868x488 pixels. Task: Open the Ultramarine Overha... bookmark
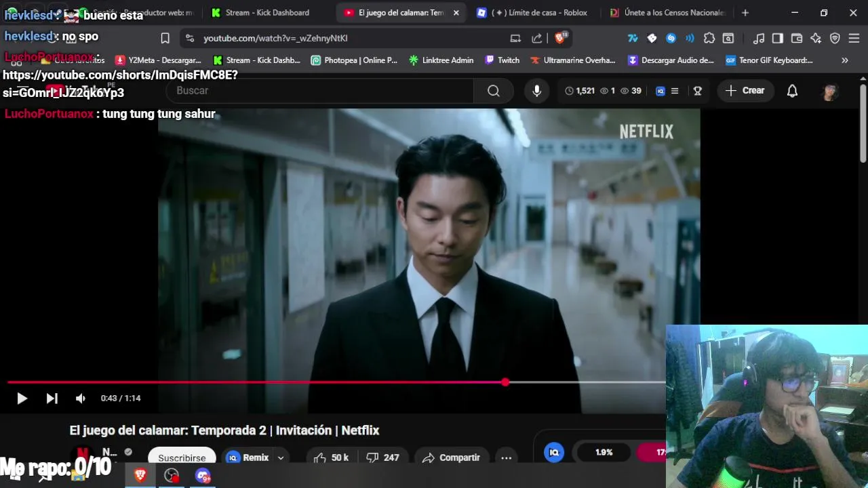click(573, 60)
